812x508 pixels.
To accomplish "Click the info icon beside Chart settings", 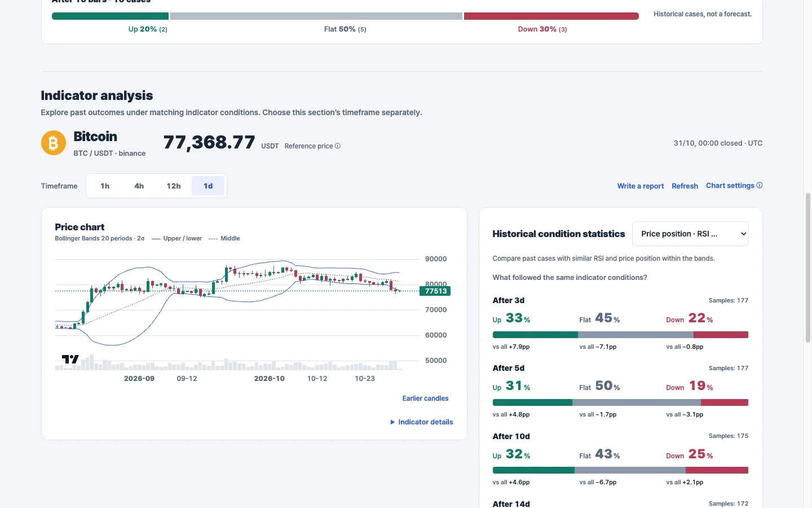I will (x=760, y=185).
